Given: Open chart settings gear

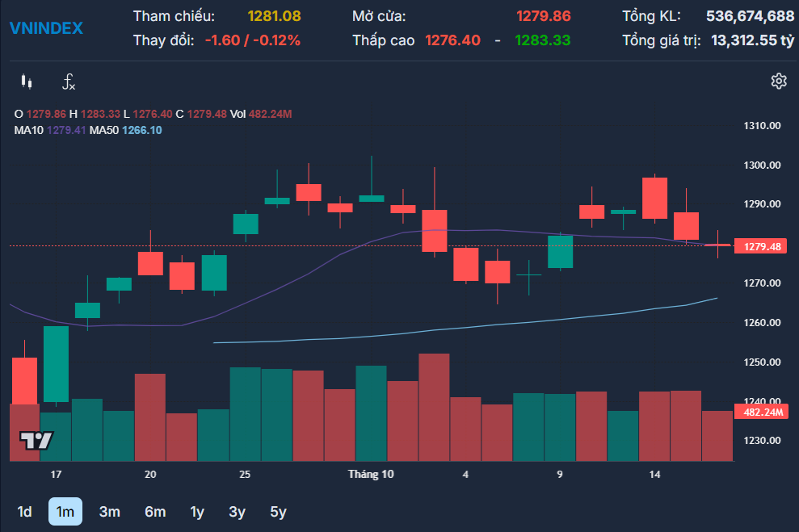Looking at the screenshot, I should pyautogui.click(x=779, y=81).
